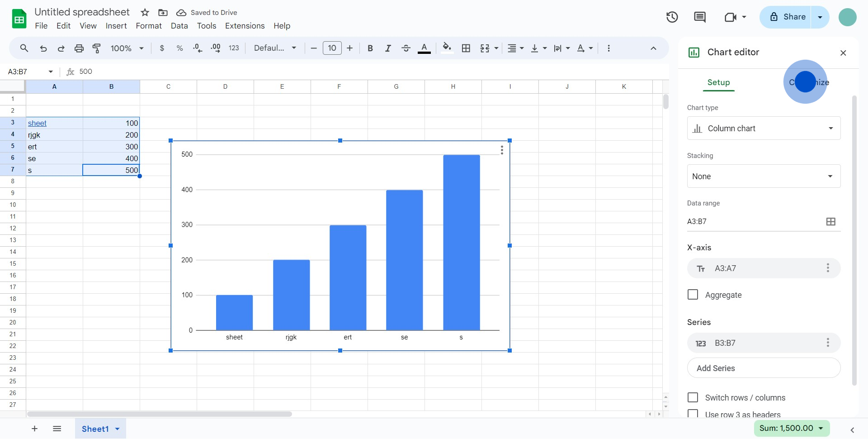Open the font family dropdown
Viewport: 868px width, 439px height.
(275, 48)
